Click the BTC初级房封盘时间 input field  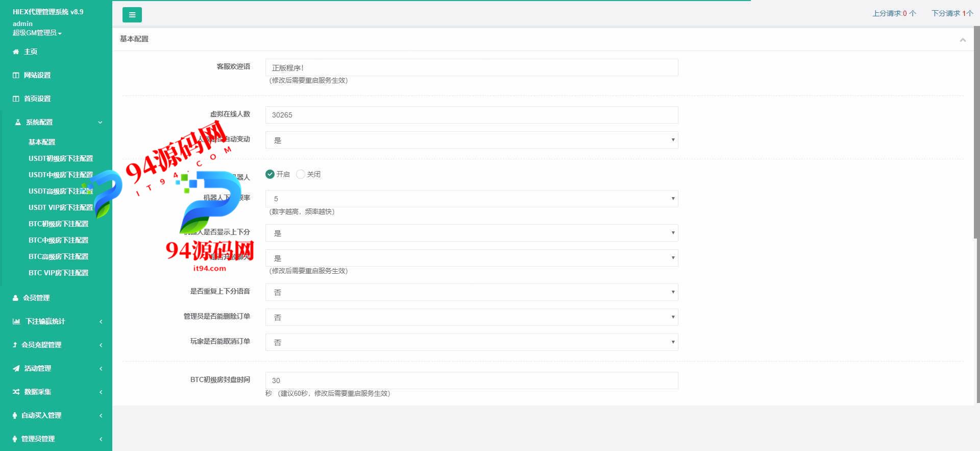click(472, 381)
